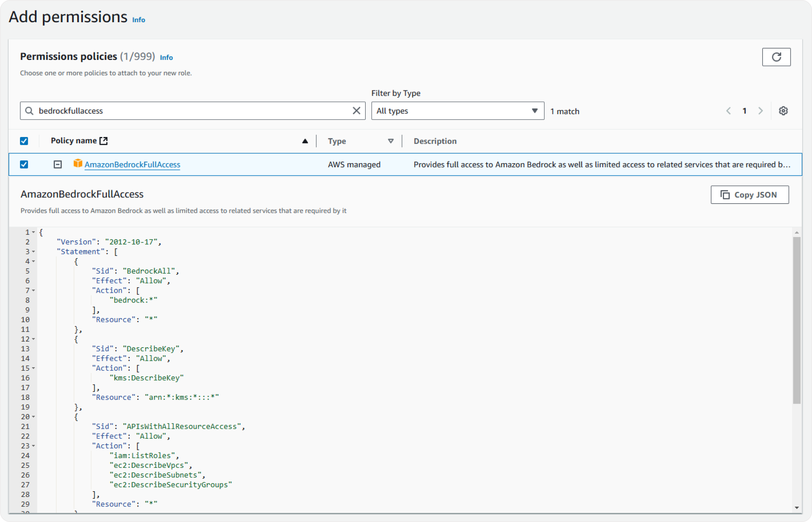This screenshot has width=812, height=522.
Task: Click inside the bedrockfullaccess search field
Action: click(x=190, y=111)
